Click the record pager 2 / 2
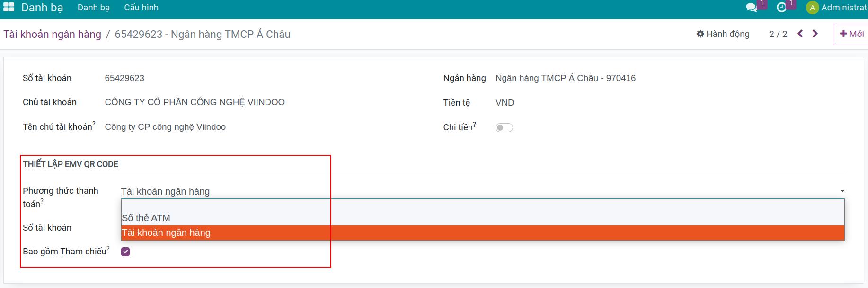Image resolution: width=868 pixels, height=288 pixels. coord(778,34)
